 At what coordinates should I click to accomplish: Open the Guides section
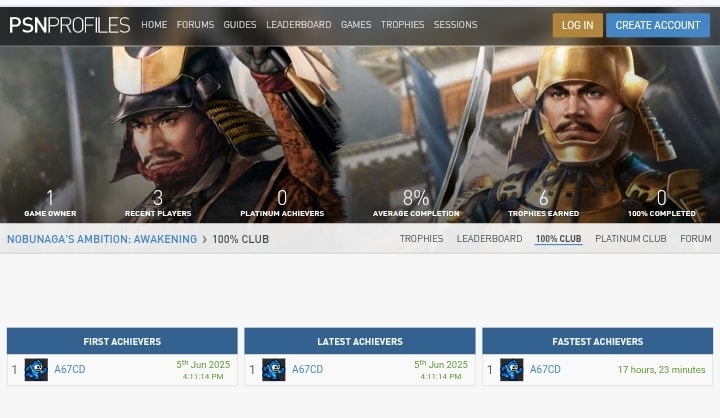(240, 25)
